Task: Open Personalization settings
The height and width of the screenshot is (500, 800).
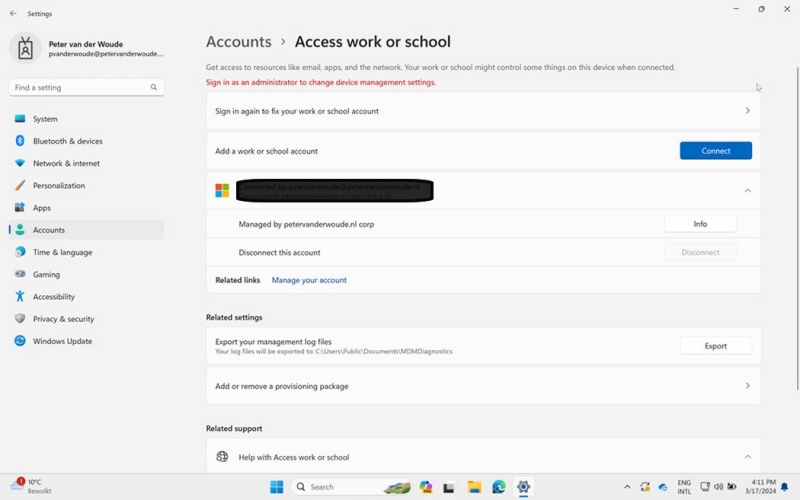Action: pyautogui.click(x=86, y=185)
